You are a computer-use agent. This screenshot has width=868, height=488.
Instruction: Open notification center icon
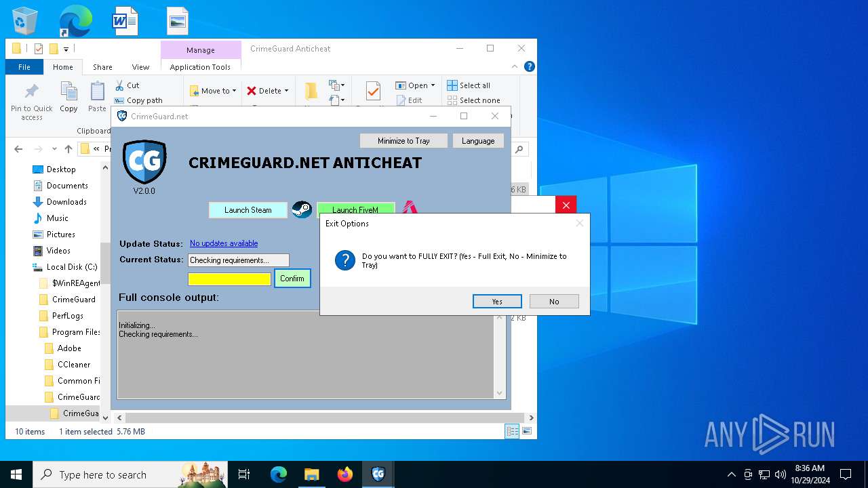pos(846,474)
